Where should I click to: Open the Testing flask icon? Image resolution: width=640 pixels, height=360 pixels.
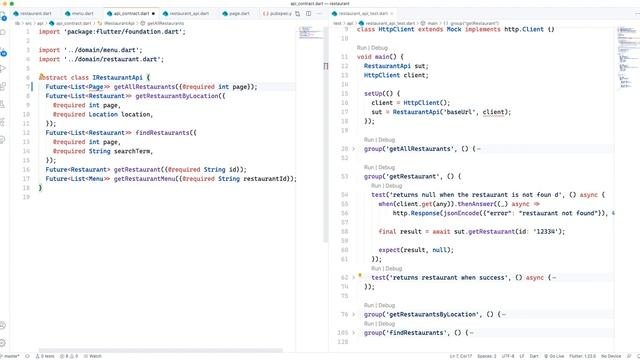click(x=3, y=104)
